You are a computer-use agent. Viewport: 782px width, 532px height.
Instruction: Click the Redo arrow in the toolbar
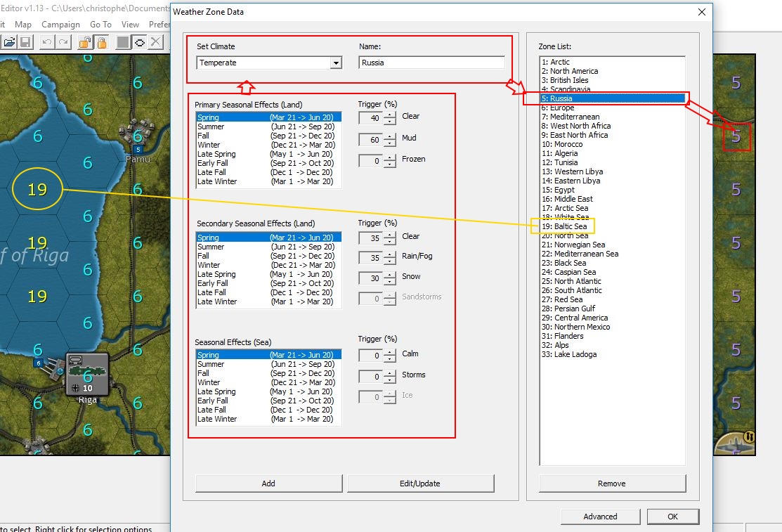click(x=63, y=42)
